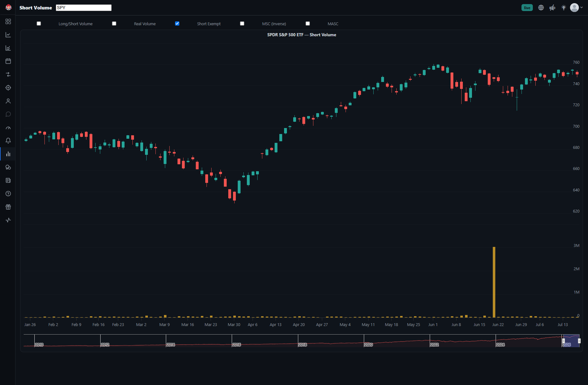Click the MASC label
The height and width of the screenshot is (385, 588).
333,24
